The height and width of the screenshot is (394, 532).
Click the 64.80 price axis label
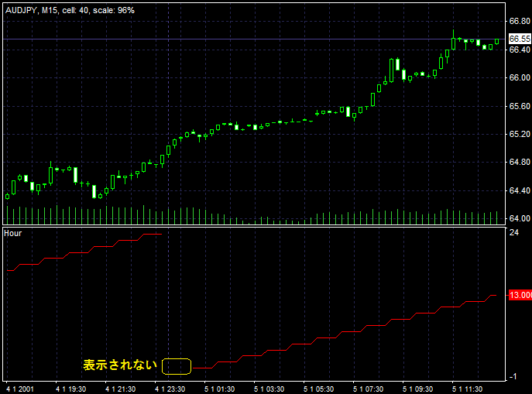(x=520, y=162)
